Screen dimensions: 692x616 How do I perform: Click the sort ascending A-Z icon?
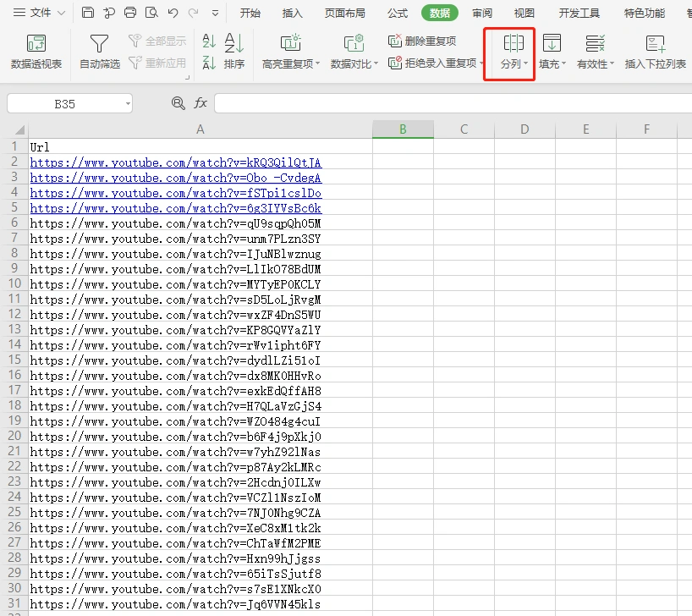209,41
